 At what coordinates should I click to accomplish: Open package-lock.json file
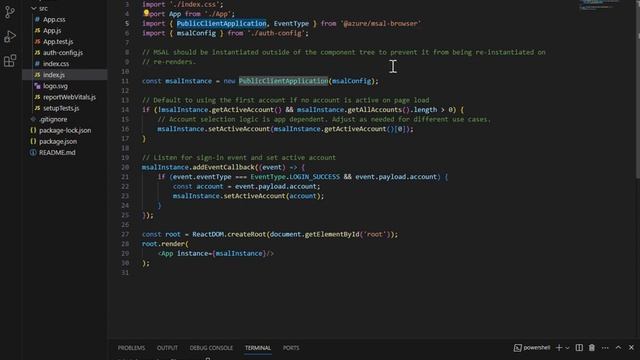pos(65,130)
